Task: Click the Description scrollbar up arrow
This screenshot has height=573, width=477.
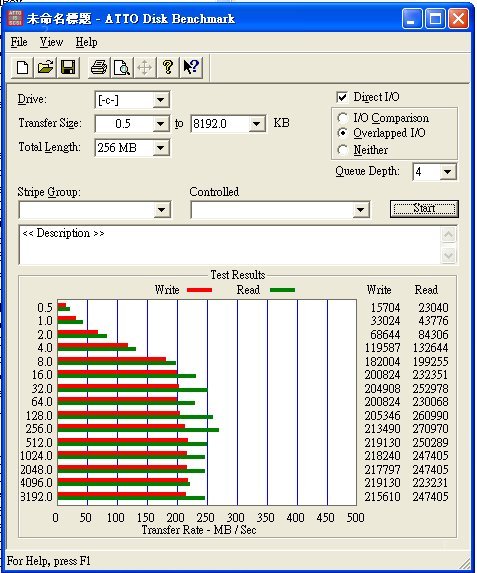Action: [448, 235]
